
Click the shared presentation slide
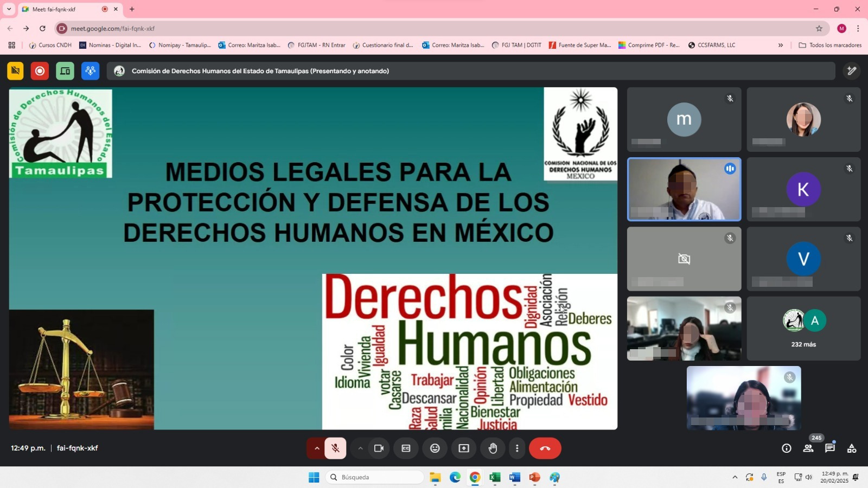click(313, 259)
